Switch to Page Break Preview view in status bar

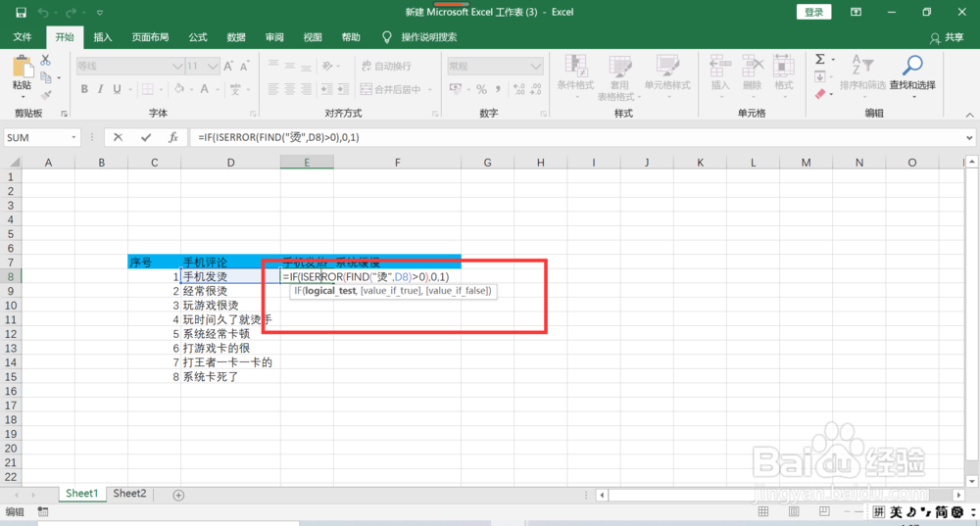[824, 511]
